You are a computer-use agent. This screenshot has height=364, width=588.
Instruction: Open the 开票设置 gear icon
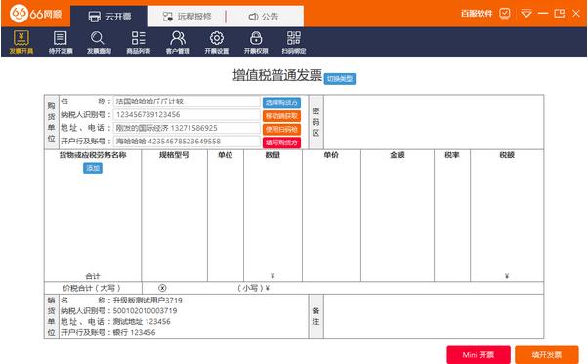coord(217,42)
